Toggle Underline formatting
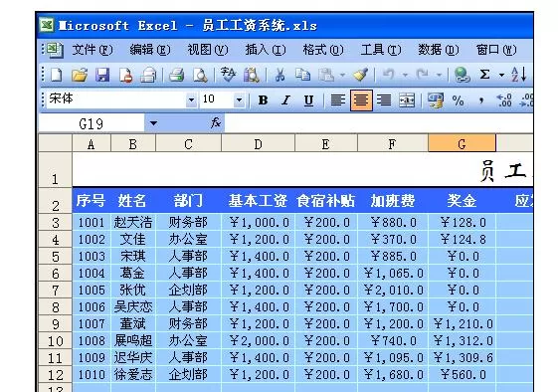The width and height of the screenshot is (558, 392). pos(308,100)
